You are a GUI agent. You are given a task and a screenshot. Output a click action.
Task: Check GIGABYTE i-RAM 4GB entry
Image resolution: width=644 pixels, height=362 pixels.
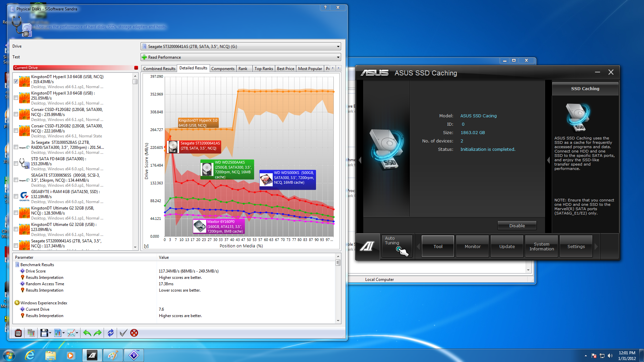tap(16, 196)
